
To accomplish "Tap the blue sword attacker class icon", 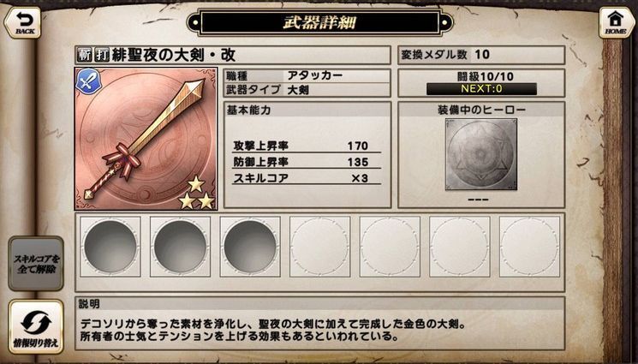I will coord(86,81).
